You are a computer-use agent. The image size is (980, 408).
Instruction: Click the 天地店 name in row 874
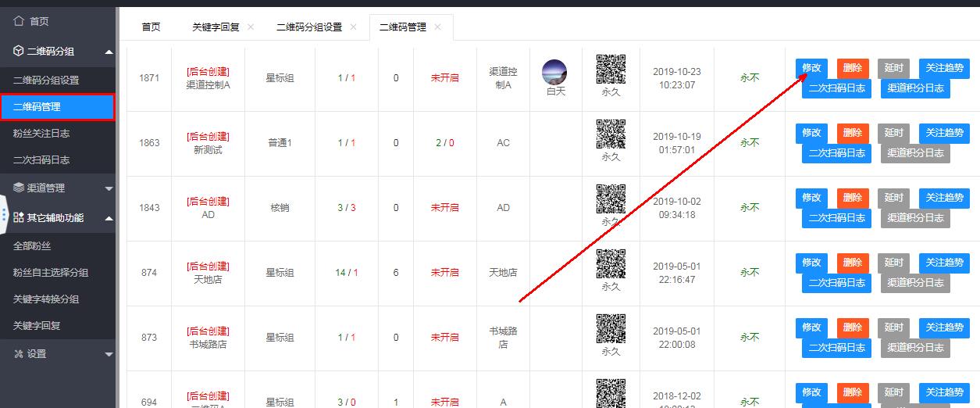(208, 279)
